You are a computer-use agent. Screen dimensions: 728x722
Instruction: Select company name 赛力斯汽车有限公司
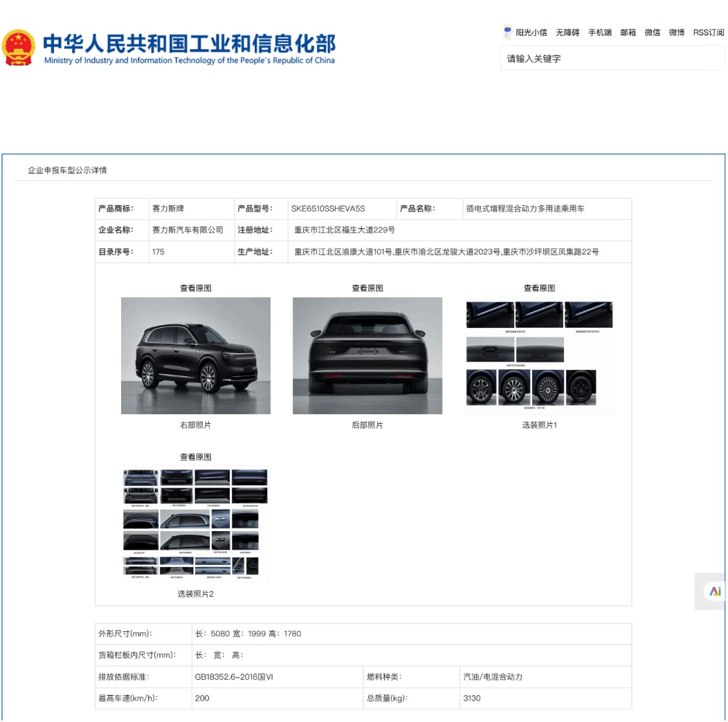click(188, 230)
